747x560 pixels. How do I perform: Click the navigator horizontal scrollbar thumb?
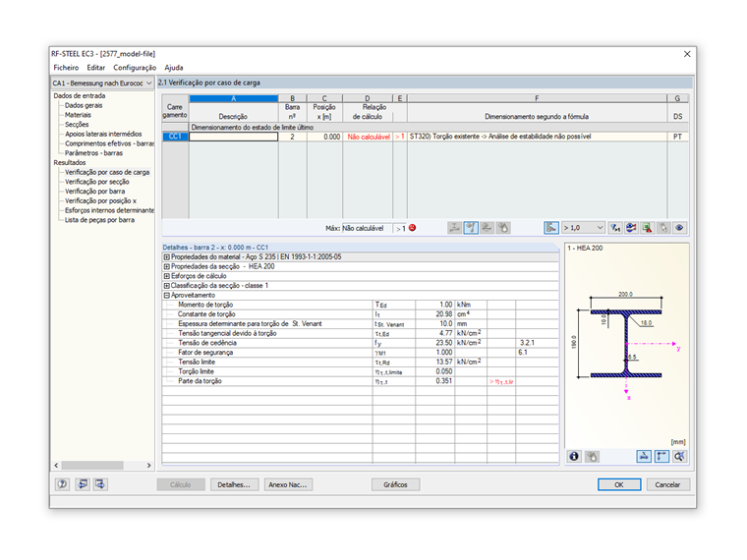92,466
